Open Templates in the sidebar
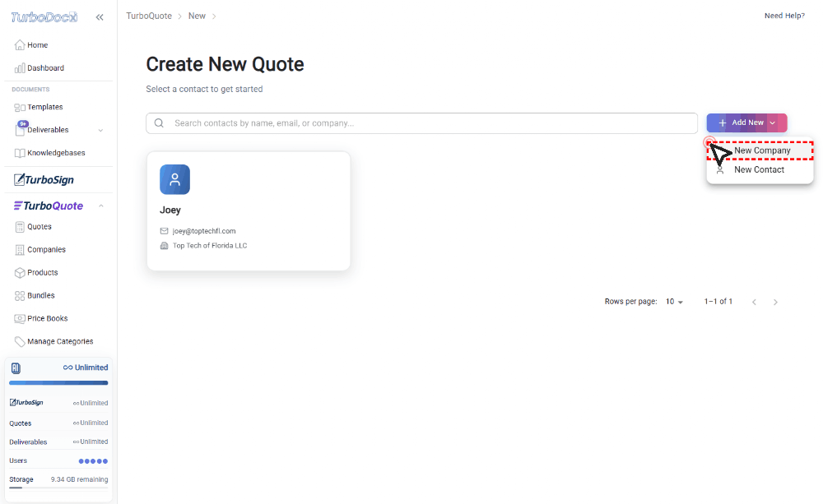This screenshot has height=504, width=823. [x=45, y=107]
